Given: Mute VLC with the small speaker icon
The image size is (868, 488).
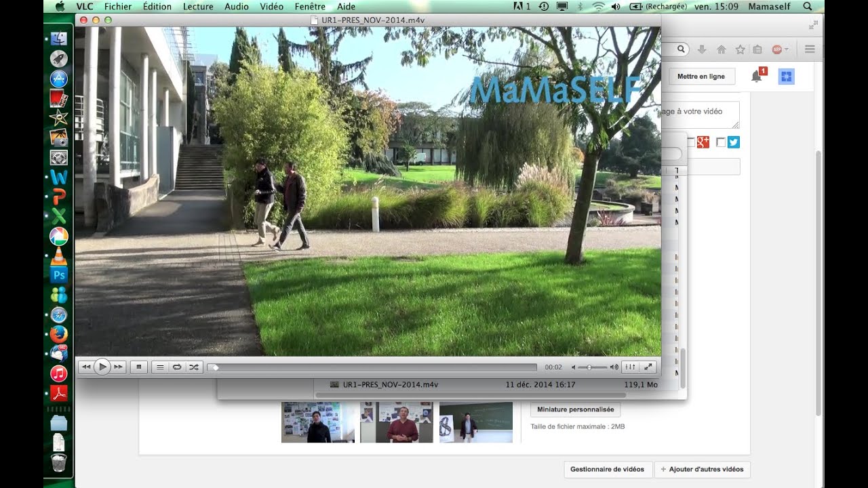Looking at the screenshot, I should click(x=574, y=367).
